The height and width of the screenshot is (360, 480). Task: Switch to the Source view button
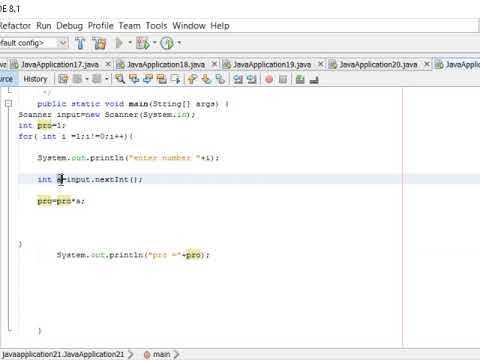[7, 79]
